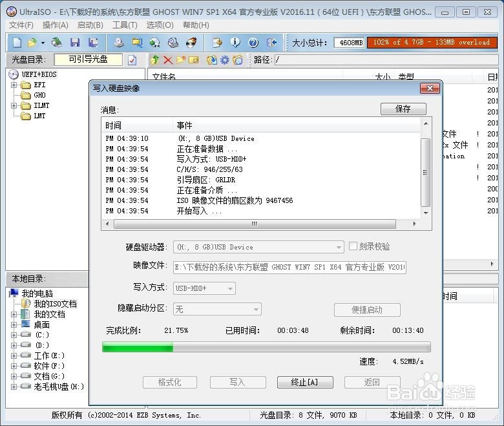Viewport: 504px width, 426px height.
Task: Click the Extract files icon
Action: [x=212, y=60]
